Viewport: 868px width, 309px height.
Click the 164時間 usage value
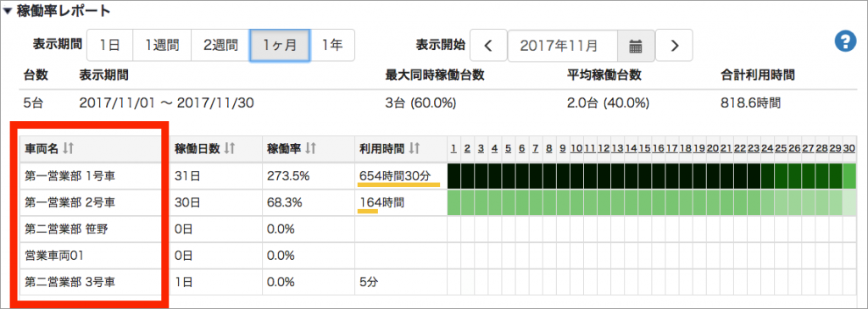tap(382, 202)
